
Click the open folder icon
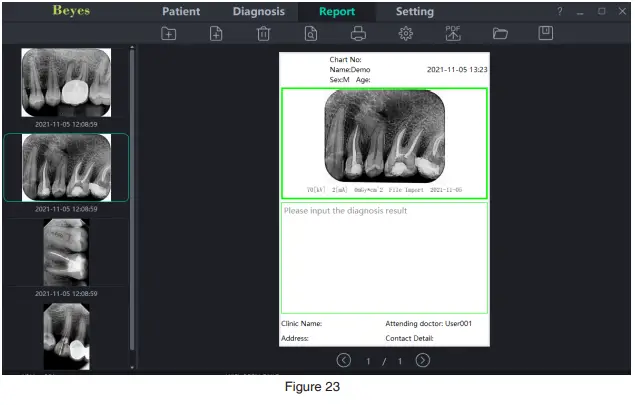500,34
